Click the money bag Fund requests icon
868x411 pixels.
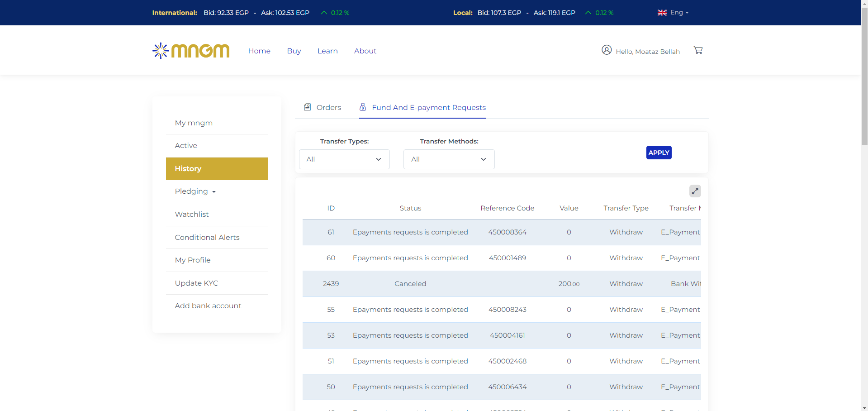tap(363, 107)
